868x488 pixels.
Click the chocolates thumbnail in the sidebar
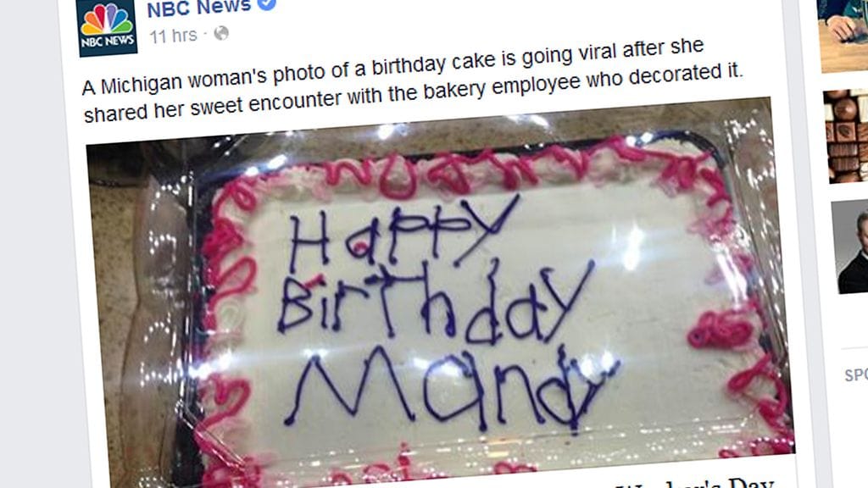tap(845, 136)
